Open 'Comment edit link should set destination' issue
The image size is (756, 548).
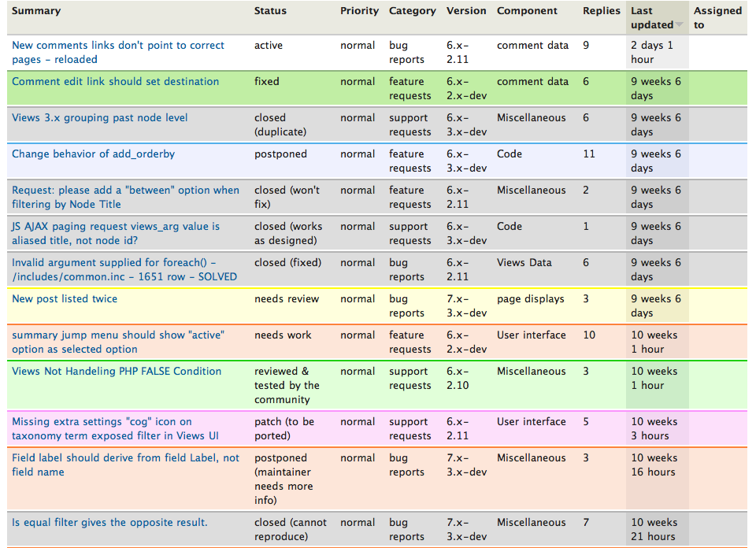(115, 81)
